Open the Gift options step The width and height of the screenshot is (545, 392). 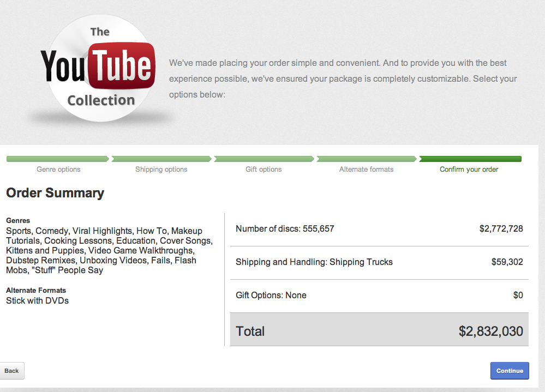coord(263,169)
